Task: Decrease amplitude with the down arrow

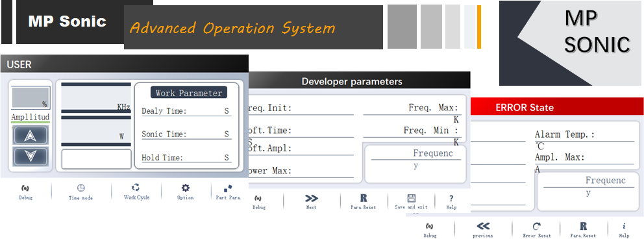Action: coord(31,157)
